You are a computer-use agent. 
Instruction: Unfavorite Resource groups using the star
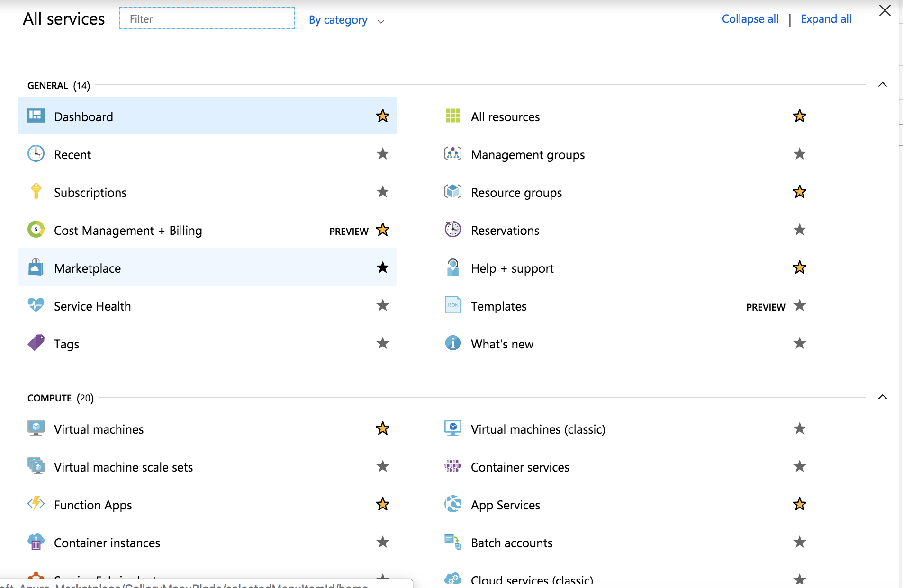click(799, 192)
